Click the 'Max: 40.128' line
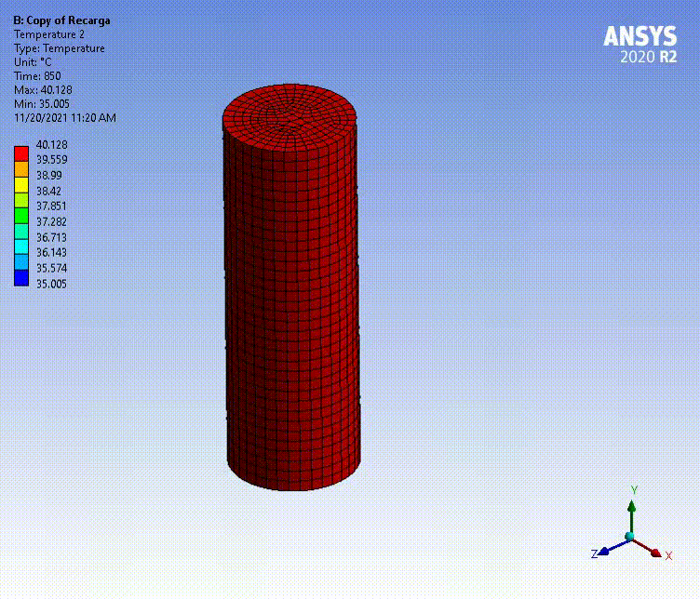Screen dimensions: 700x599 [43, 89]
